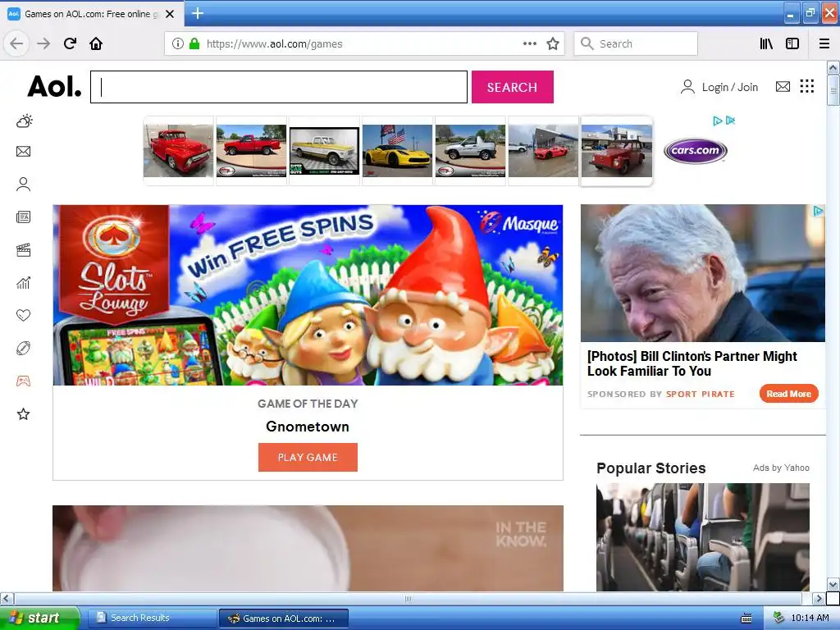
Task: Select Games on AOL.com taskbar button
Action: click(x=284, y=619)
